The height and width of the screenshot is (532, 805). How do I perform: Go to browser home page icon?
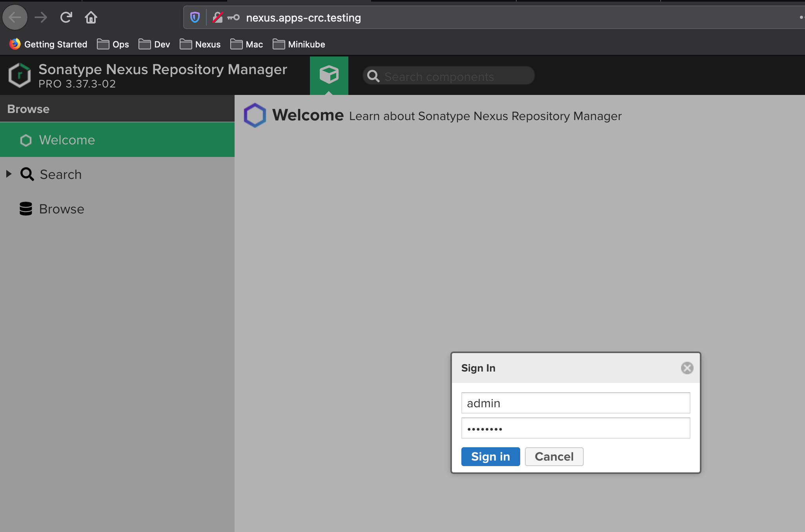click(91, 17)
